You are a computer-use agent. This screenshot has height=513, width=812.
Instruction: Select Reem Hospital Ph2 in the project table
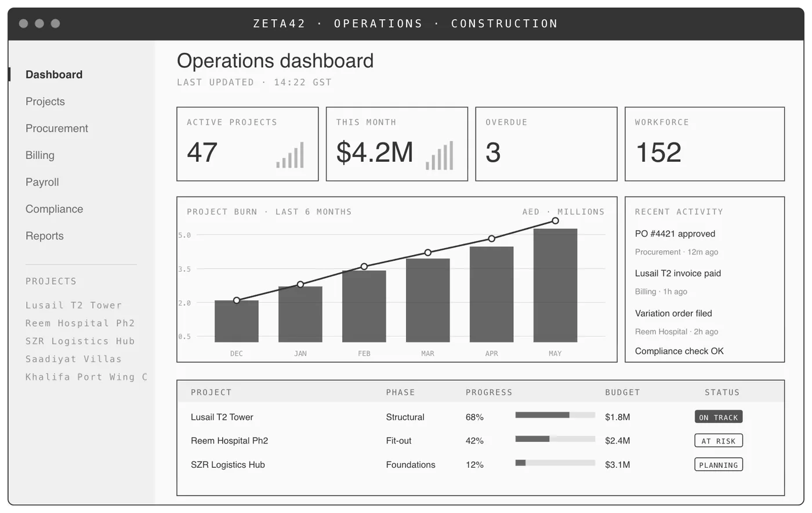coord(230,441)
